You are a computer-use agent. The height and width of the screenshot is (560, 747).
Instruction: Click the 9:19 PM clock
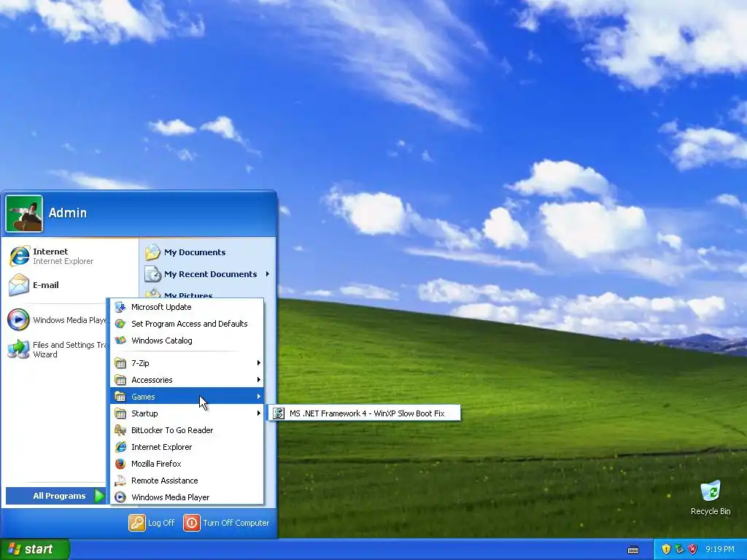720,549
